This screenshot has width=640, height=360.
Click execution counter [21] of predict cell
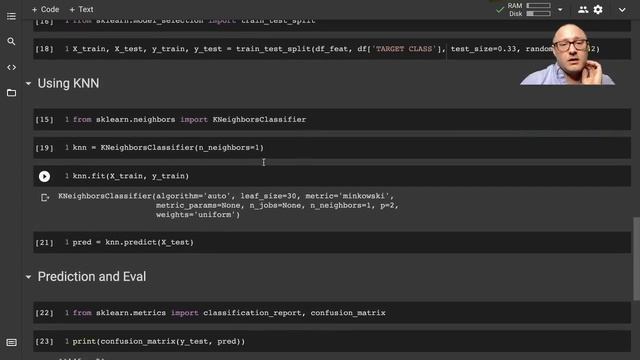(44, 243)
